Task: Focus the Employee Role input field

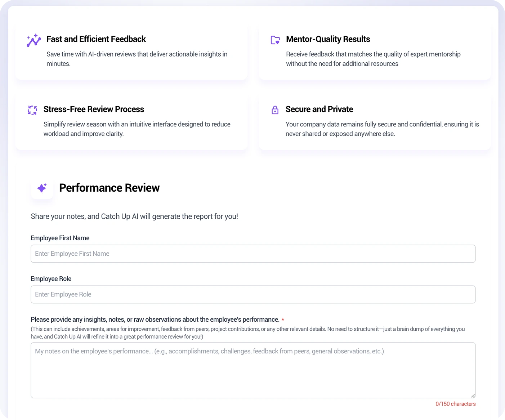Action: [x=253, y=294]
